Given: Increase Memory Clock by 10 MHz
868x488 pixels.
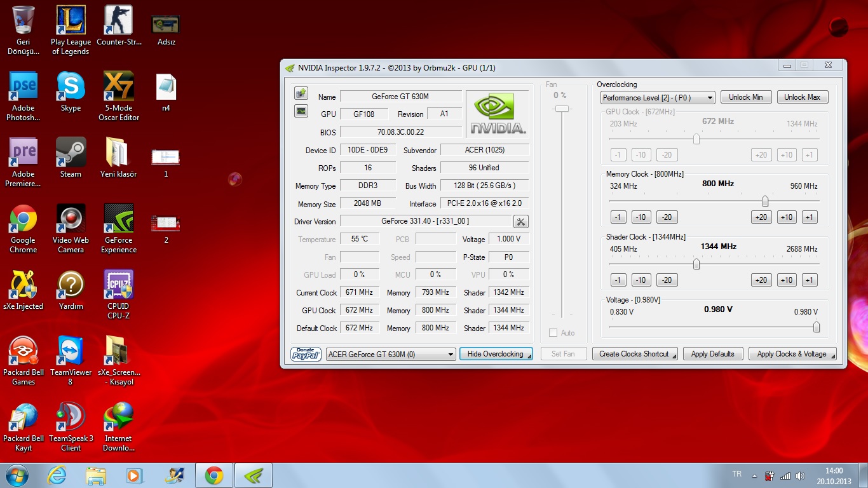Looking at the screenshot, I should (787, 217).
